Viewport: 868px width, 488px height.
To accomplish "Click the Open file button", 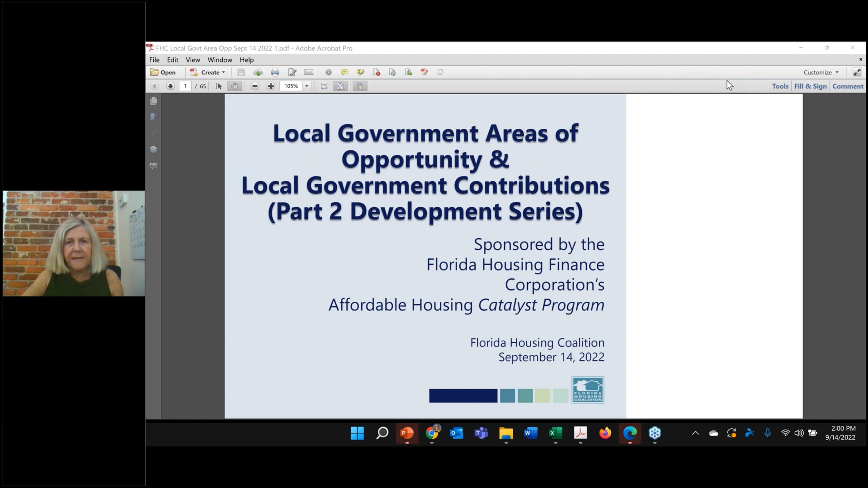I will click(163, 72).
